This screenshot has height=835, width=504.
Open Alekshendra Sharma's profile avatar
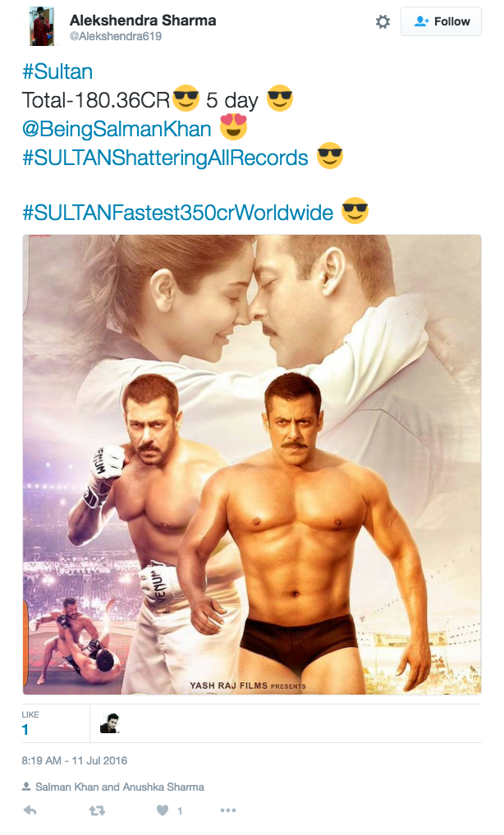click(x=41, y=26)
